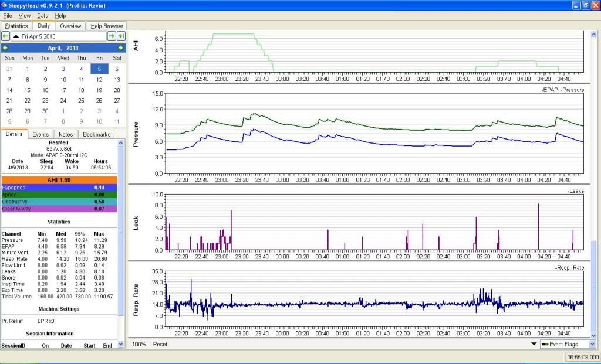This screenshot has height=364, width=601.
Task: Click the 06:55:09.000 status bar time
Action: pyautogui.click(x=582, y=357)
